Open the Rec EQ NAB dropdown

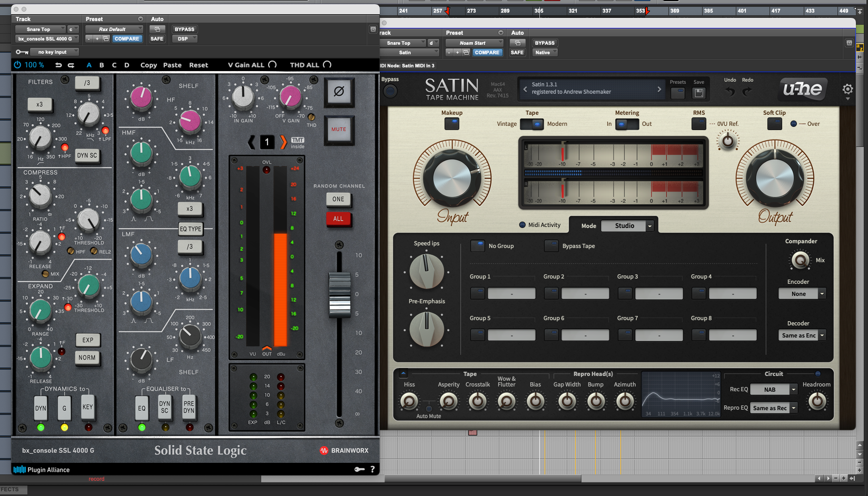click(773, 390)
